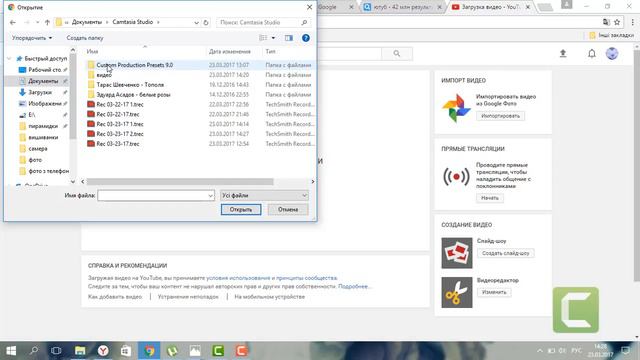Viewport: 640px width, 360px height.
Task: Select file Rec 03-23-17 2.trec
Action: tap(120, 134)
